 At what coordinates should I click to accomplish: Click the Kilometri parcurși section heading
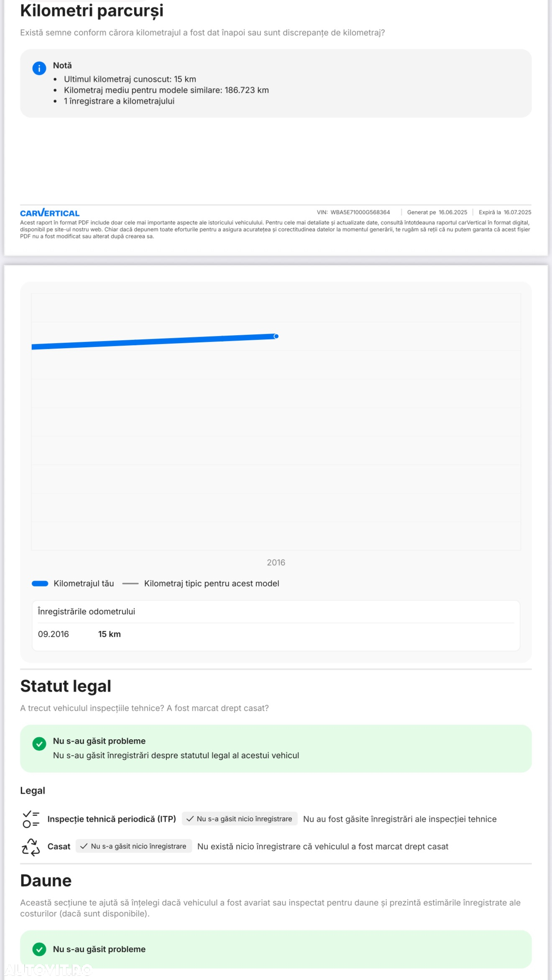pyautogui.click(x=92, y=11)
